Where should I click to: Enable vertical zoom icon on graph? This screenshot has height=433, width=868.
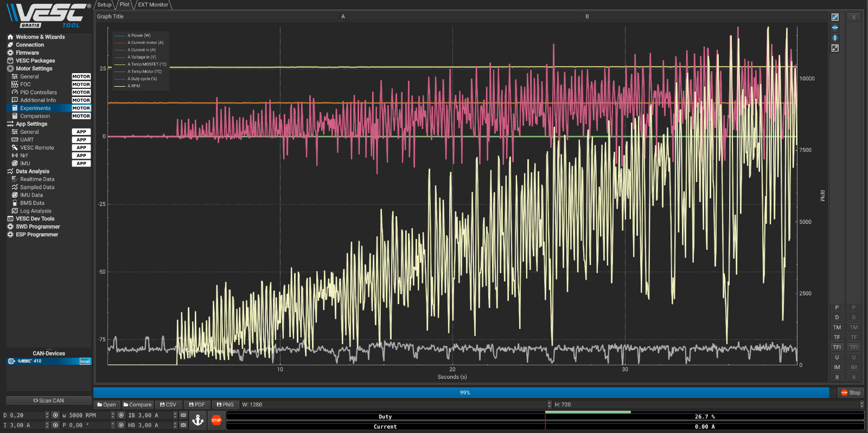(x=835, y=38)
